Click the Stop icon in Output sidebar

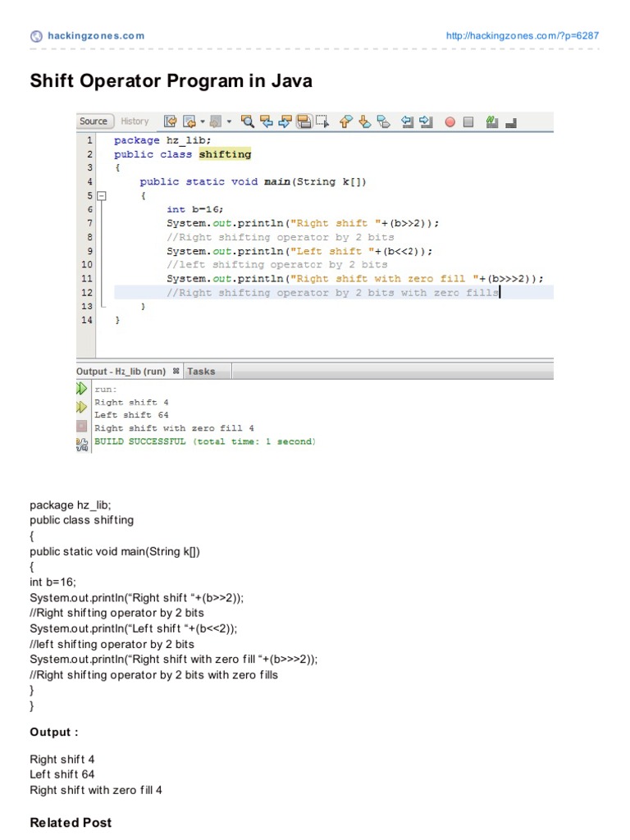point(81,426)
